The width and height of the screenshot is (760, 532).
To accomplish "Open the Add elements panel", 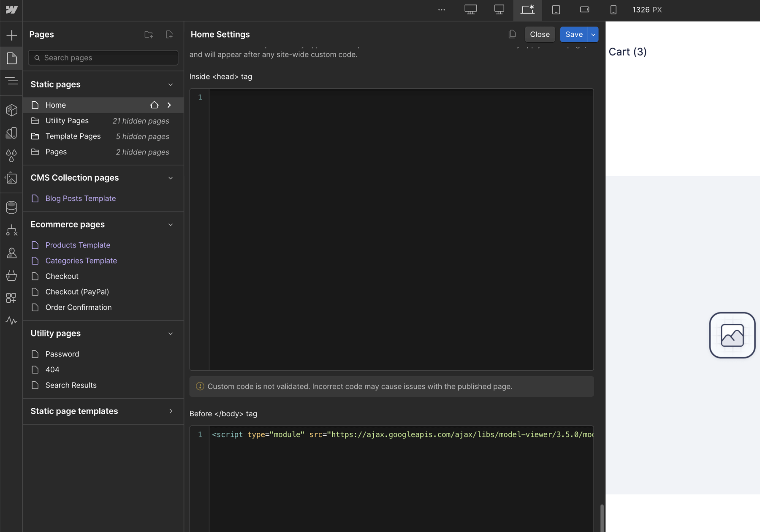I will coord(11,35).
